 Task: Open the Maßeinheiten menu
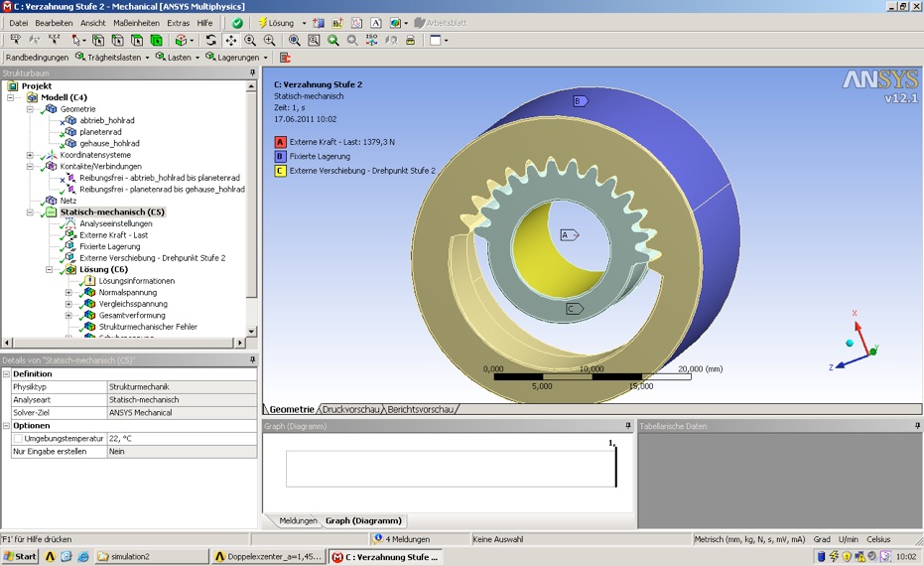136,23
